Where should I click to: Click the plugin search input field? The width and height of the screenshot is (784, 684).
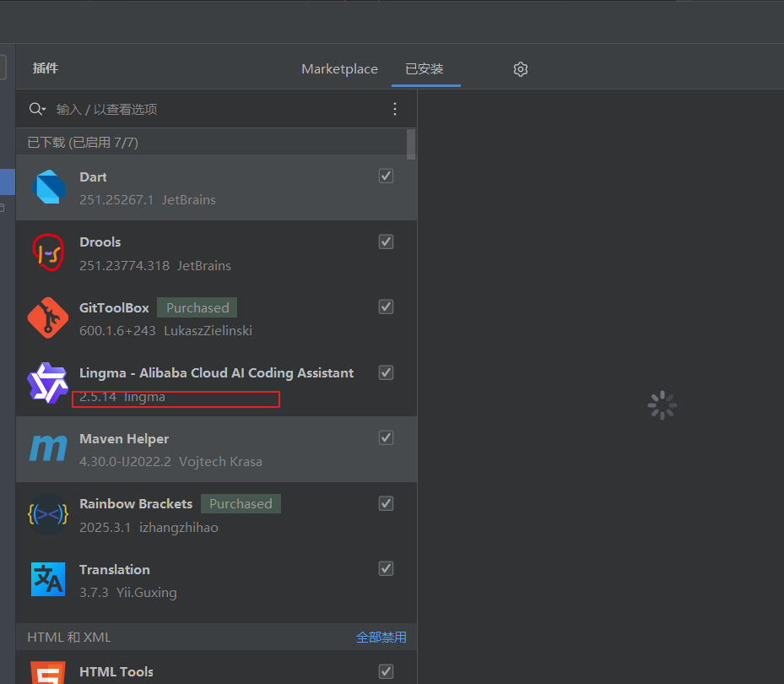[218, 109]
